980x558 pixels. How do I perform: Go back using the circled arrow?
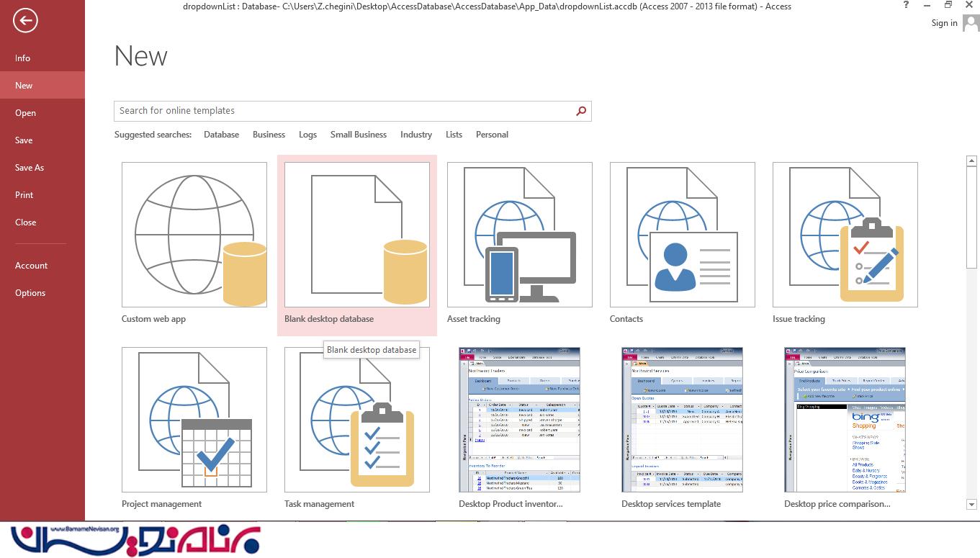(25, 21)
